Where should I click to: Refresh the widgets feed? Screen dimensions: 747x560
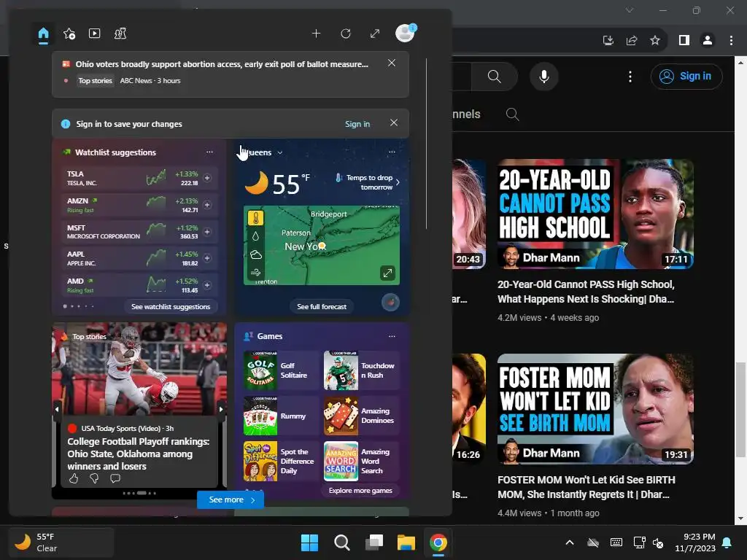pos(346,34)
